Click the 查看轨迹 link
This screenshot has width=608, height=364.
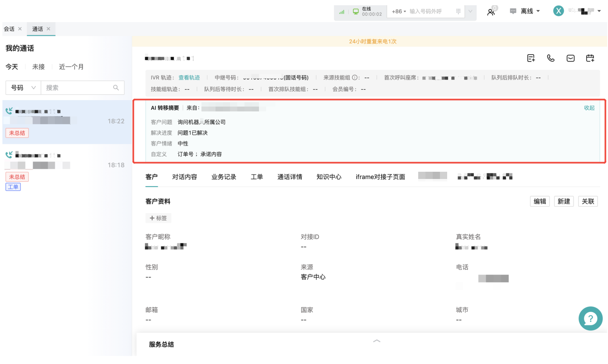[189, 78]
